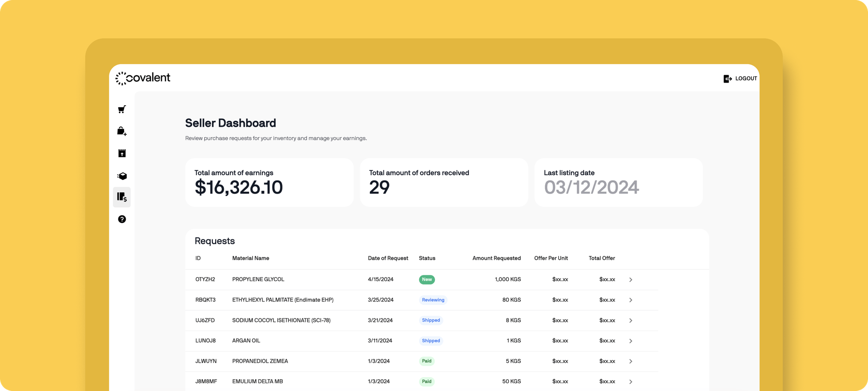Click ETHYLHEXYL PALMITATE (Endimate EHP) material name

[x=283, y=300]
